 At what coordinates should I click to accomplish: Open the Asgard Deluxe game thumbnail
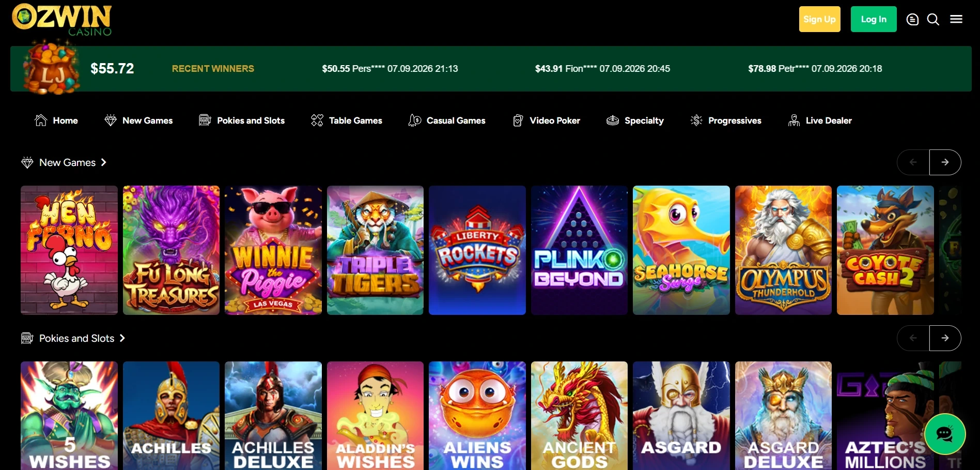click(x=783, y=416)
